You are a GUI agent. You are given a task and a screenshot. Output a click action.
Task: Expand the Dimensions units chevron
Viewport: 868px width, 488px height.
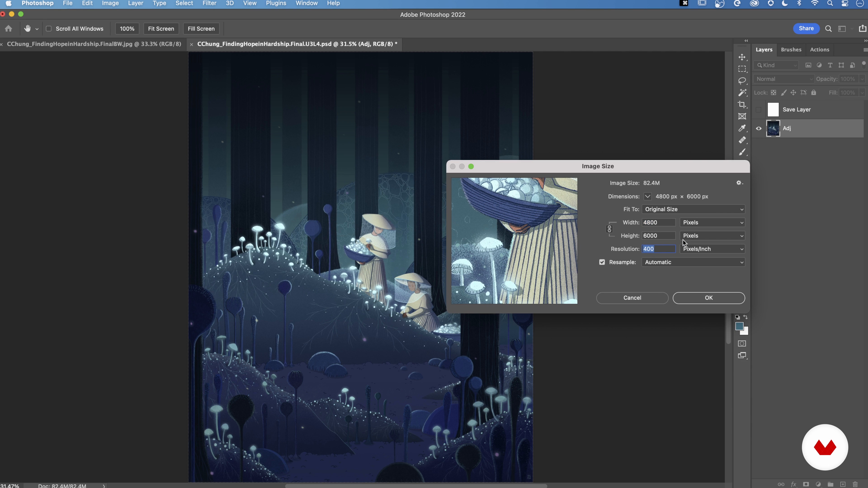coord(647,196)
